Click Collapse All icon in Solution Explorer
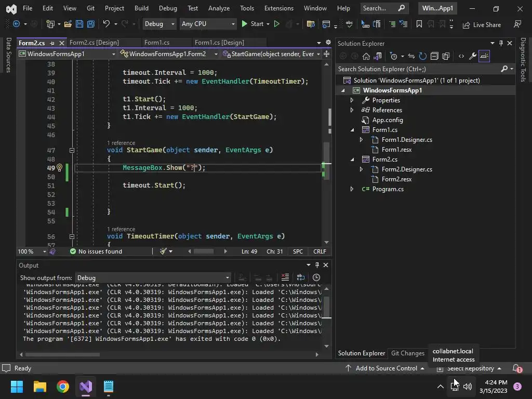The image size is (532, 399). (434, 56)
